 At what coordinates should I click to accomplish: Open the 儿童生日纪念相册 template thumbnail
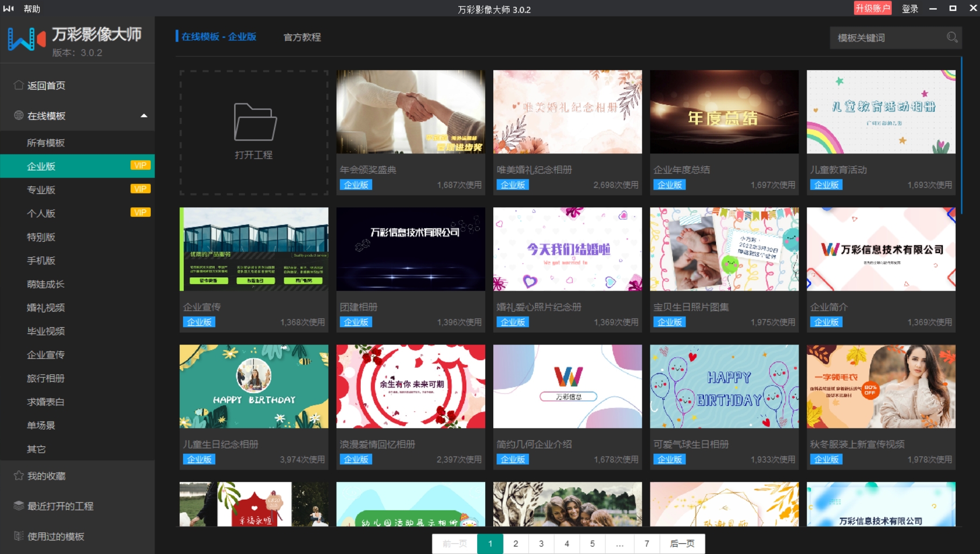point(254,386)
